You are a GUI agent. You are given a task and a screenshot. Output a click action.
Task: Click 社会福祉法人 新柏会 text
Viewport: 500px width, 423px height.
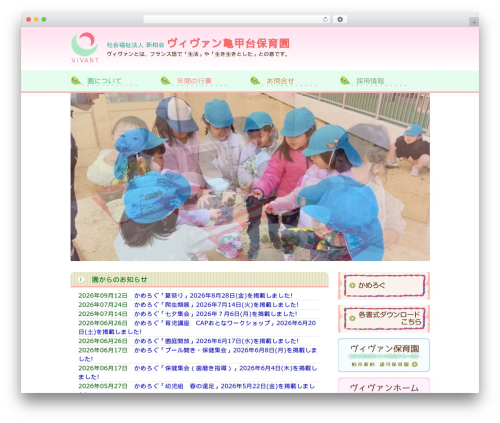coord(135,45)
